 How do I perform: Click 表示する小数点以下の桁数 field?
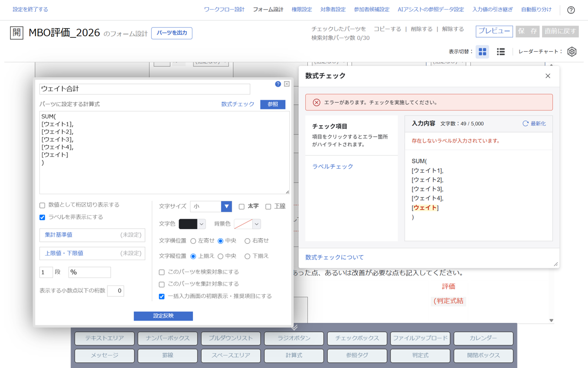(115, 291)
